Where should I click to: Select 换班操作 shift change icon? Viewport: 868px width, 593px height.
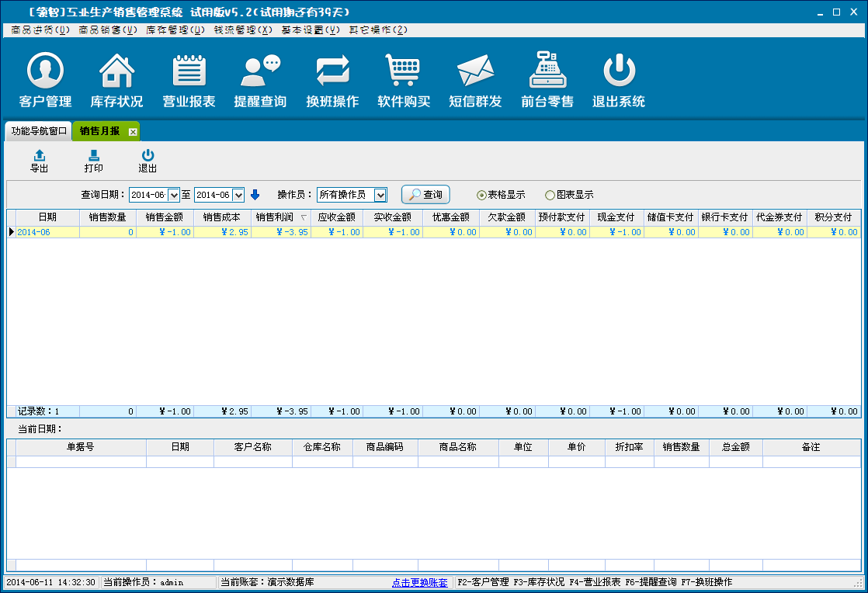332,72
